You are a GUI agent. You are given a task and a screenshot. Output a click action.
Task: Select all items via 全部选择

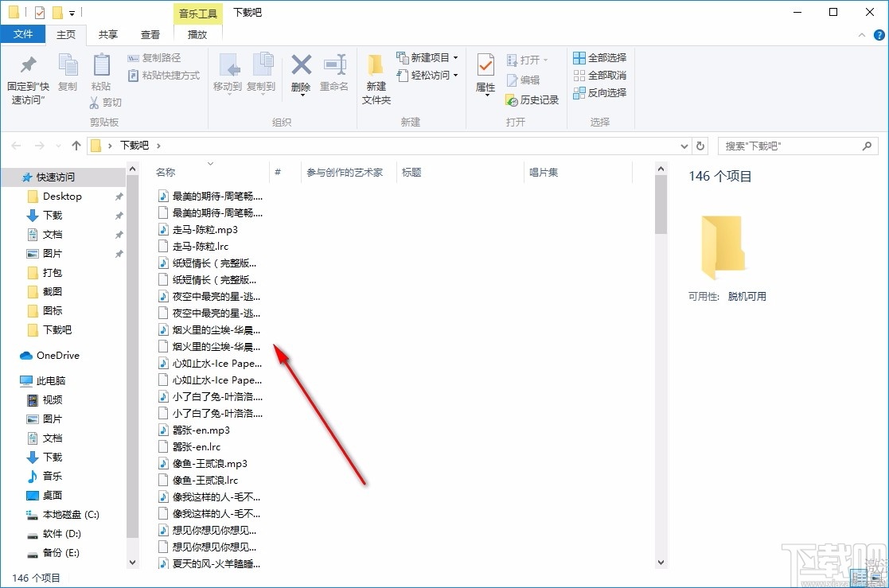point(599,57)
